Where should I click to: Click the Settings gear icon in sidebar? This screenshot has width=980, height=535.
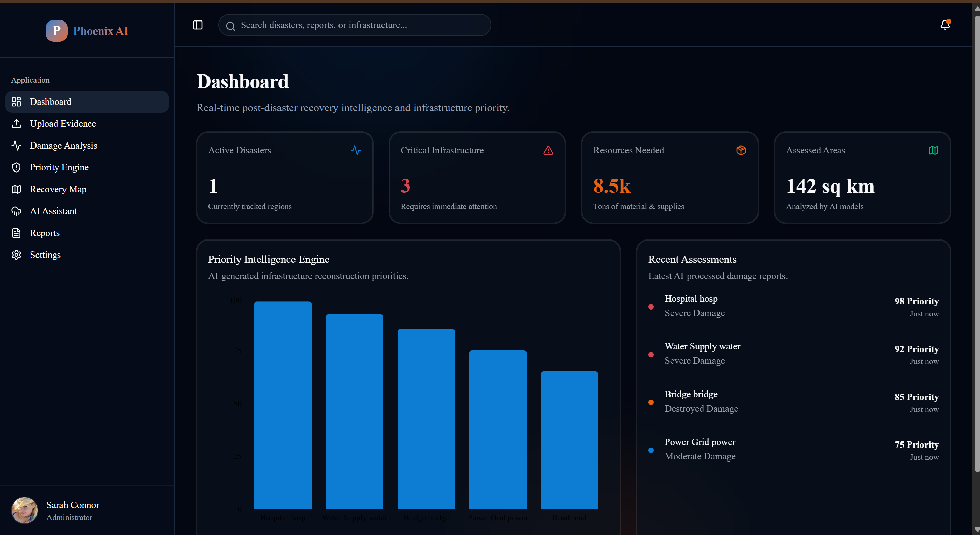click(16, 255)
